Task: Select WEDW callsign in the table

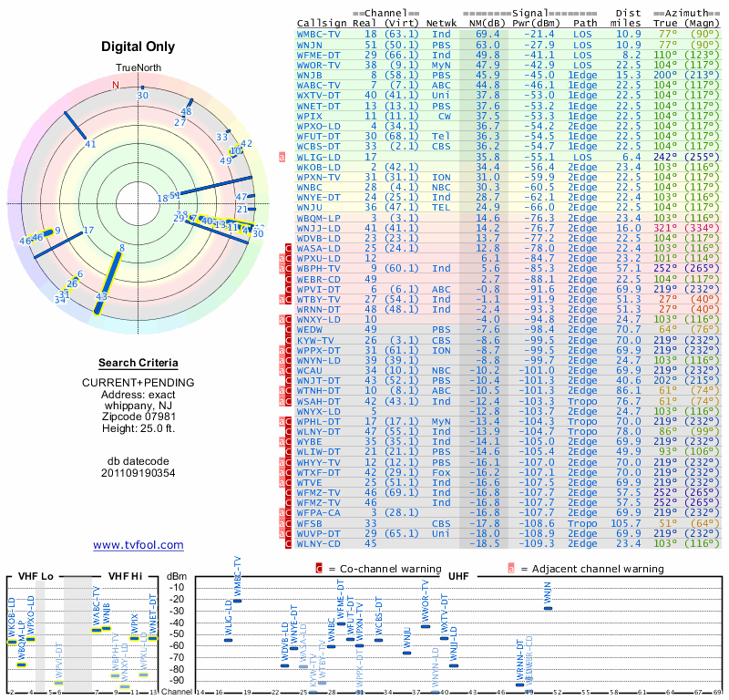Action: click(x=310, y=329)
